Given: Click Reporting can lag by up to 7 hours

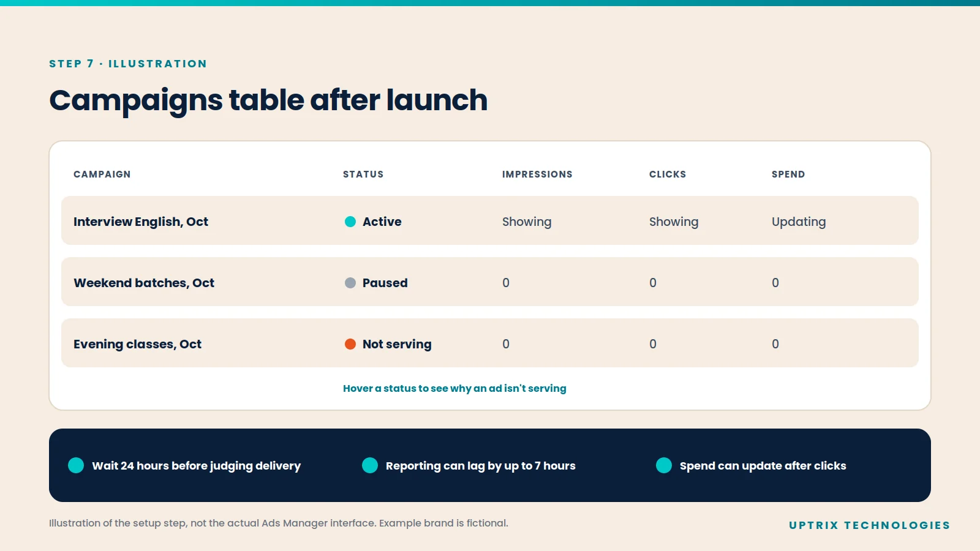Looking at the screenshot, I should (x=481, y=466).
